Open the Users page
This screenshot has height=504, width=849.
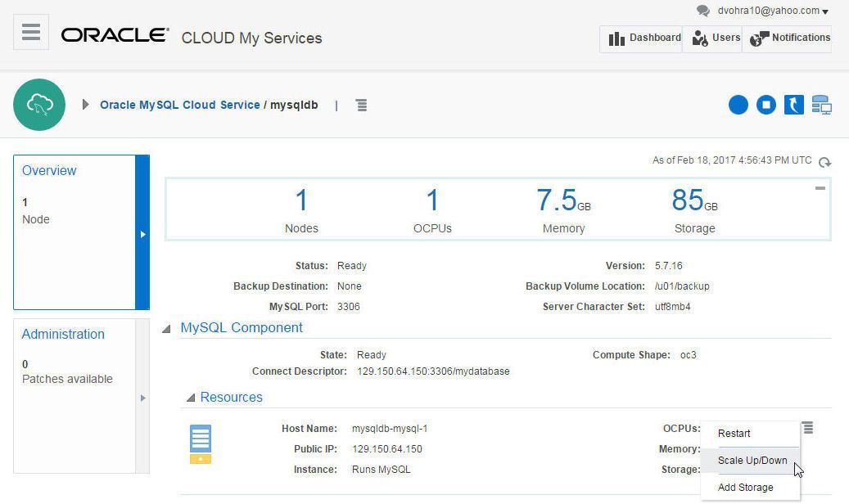point(712,39)
